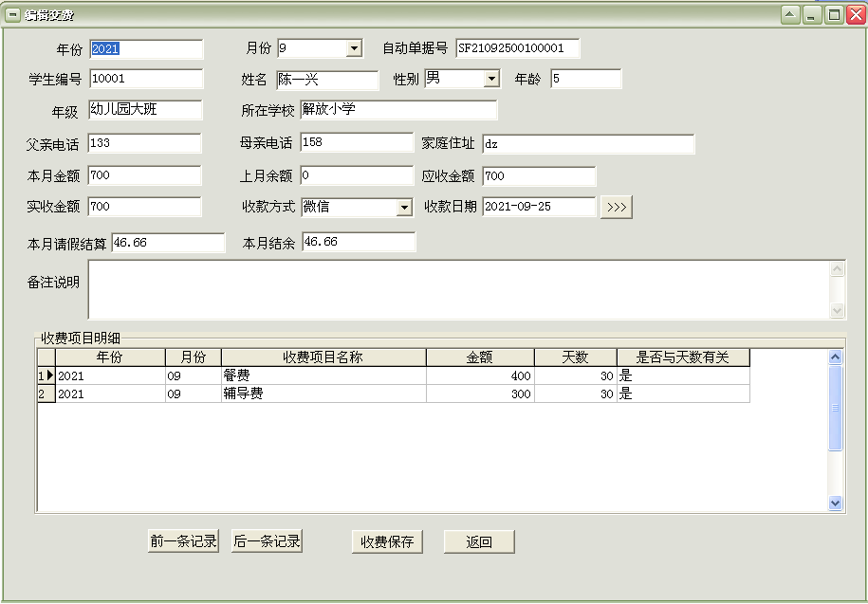
Task: Click the 姓名 name field
Action: [326, 80]
